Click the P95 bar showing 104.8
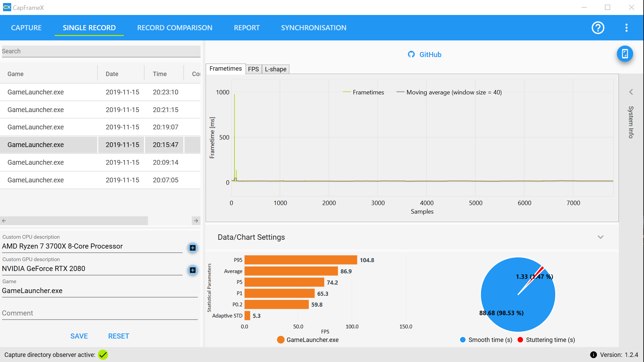Screen dimensions: 644x362 coord(301,260)
